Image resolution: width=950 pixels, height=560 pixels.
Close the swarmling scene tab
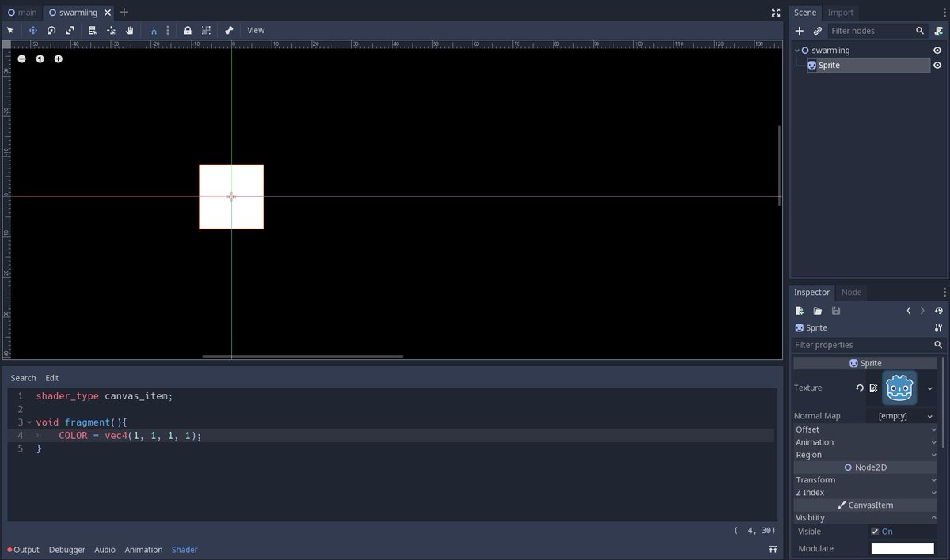(x=108, y=13)
